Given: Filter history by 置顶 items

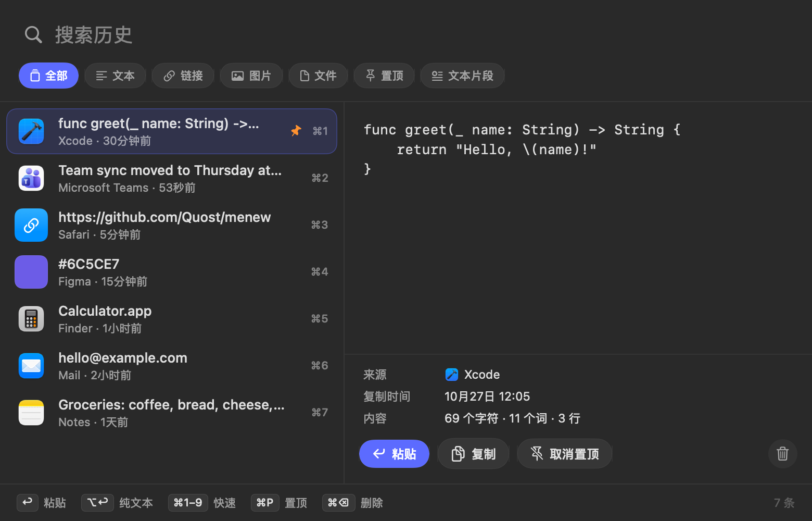Looking at the screenshot, I should click(x=384, y=76).
